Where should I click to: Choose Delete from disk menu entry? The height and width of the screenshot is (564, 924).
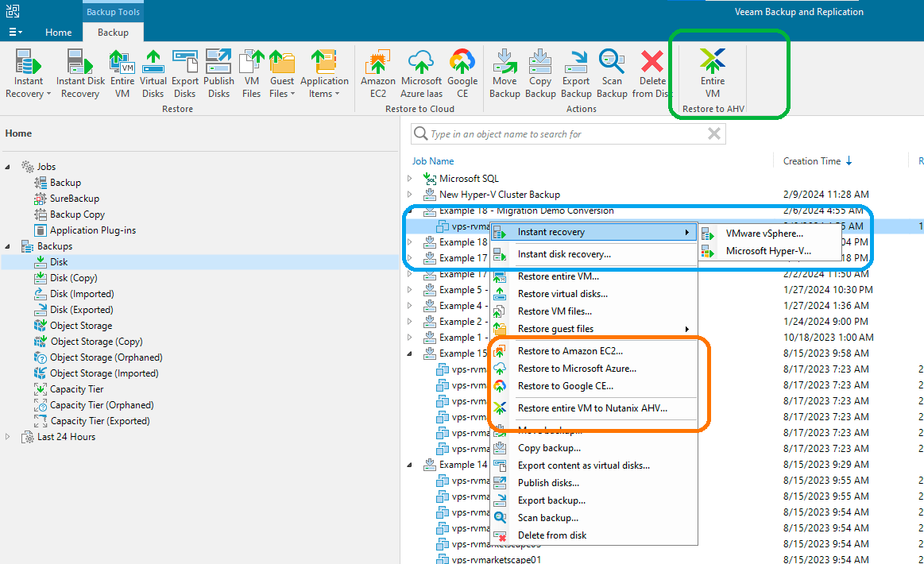point(593,535)
